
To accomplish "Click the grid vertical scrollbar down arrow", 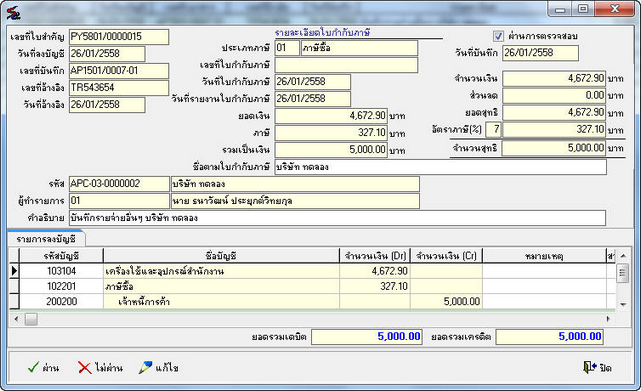I will click(x=623, y=304).
